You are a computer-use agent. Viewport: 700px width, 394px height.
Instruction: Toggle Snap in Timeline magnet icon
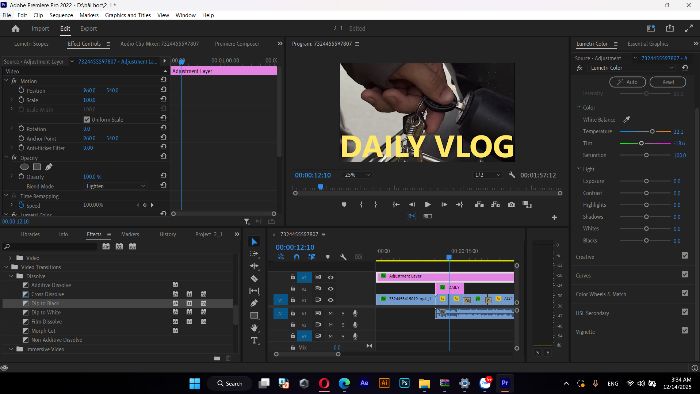click(296, 257)
